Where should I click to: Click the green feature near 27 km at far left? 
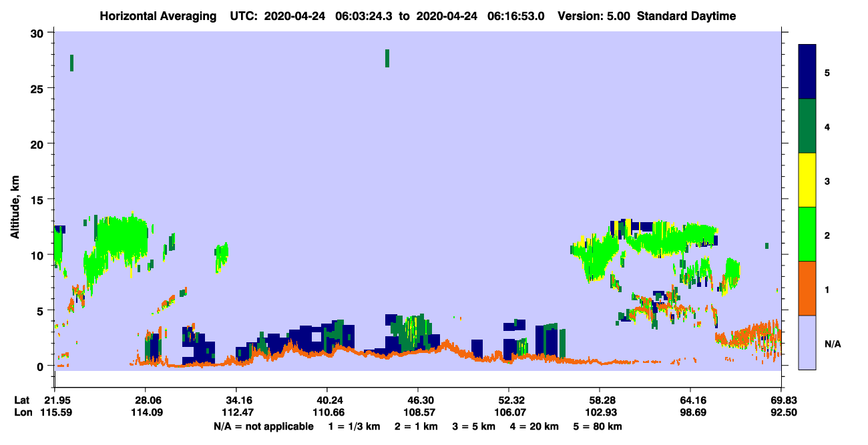(x=71, y=63)
